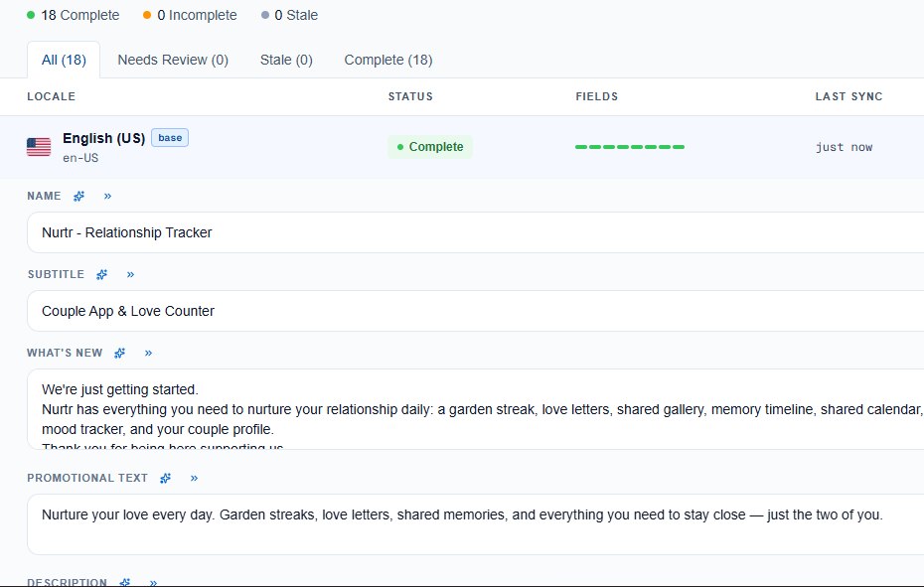
Task: Open the Stale (0) tab
Action: pyautogui.click(x=286, y=61)
